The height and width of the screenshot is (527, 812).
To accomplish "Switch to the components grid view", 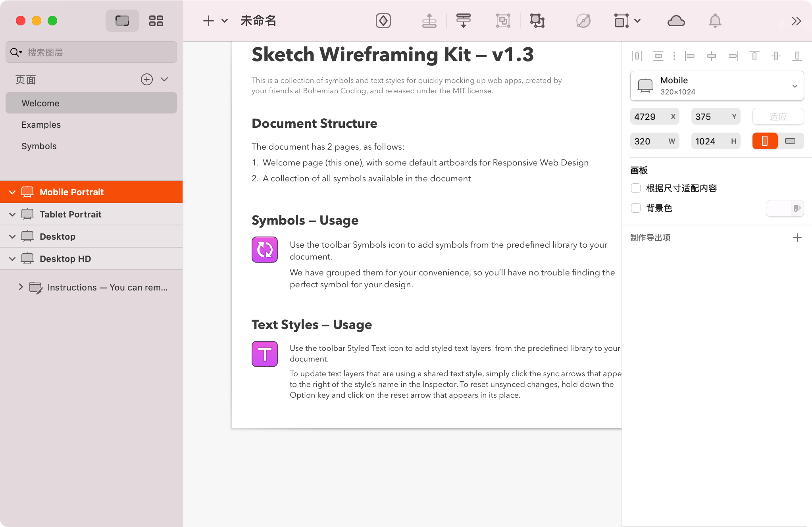I will (x=156, y=21).
